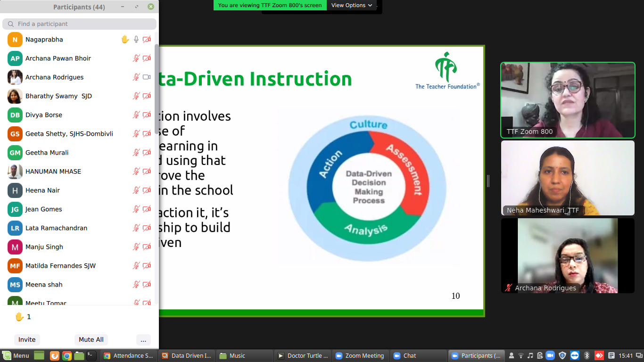Viewport: 644px width, 362px height.
Task: Click the Bluetooth tray icon
Action: point(587,355)
